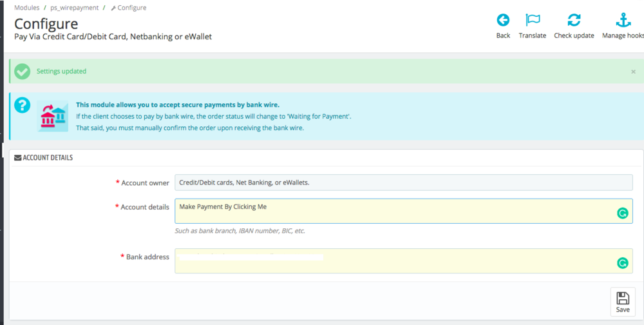Click the Save floppy disk button
Screen dimensions: 644x325
pyautogui.click(x=623, y=302)
